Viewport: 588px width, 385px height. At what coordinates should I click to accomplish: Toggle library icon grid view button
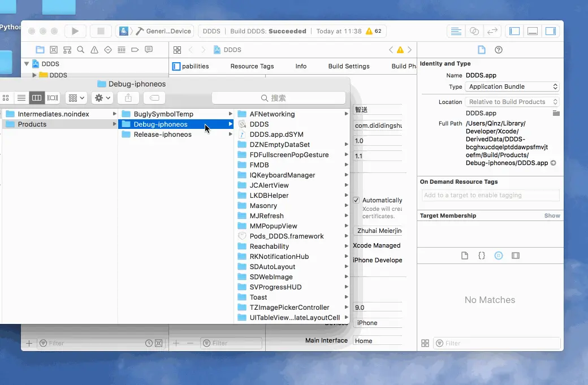[x=425, y=343]
